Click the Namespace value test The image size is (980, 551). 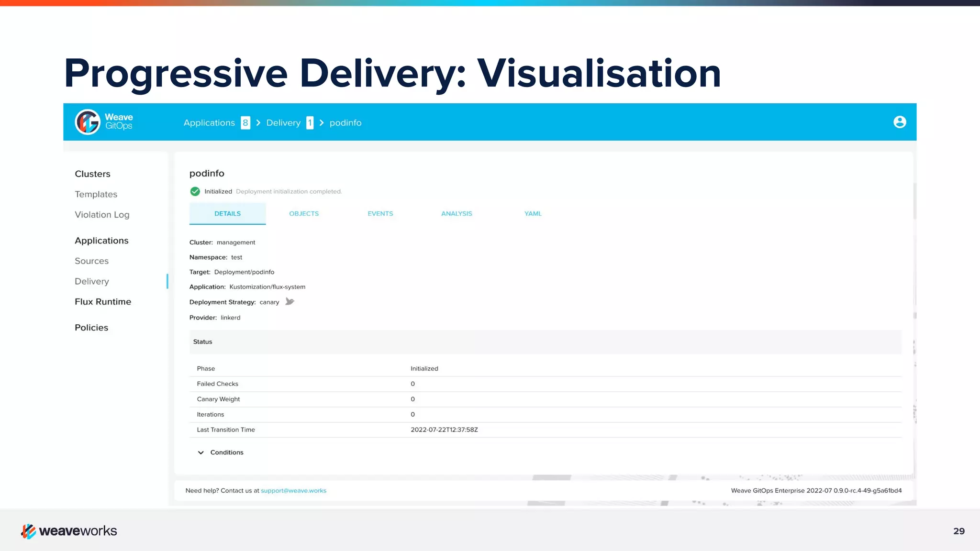click(236, 257)
